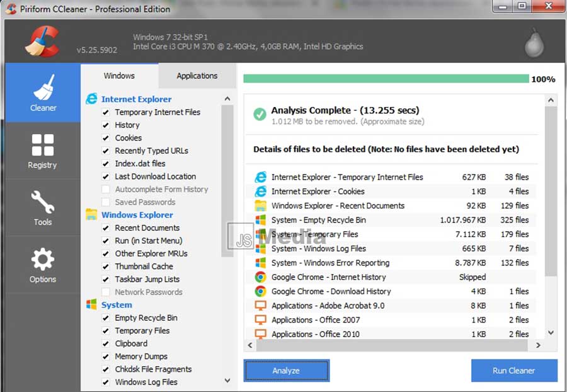567x392 pixels.
Task: Click the Run Cleaner button
Action: pyautogui.click(x=513, y=371)
